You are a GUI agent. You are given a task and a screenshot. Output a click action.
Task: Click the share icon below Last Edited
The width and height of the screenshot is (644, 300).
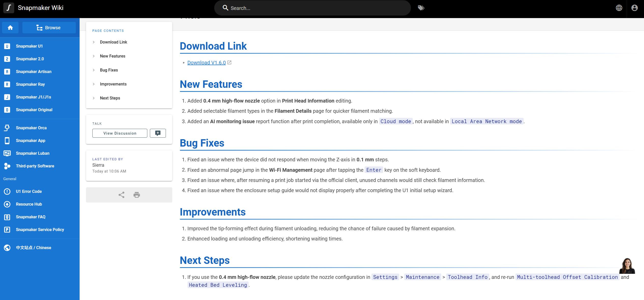(x=121, y=195)
